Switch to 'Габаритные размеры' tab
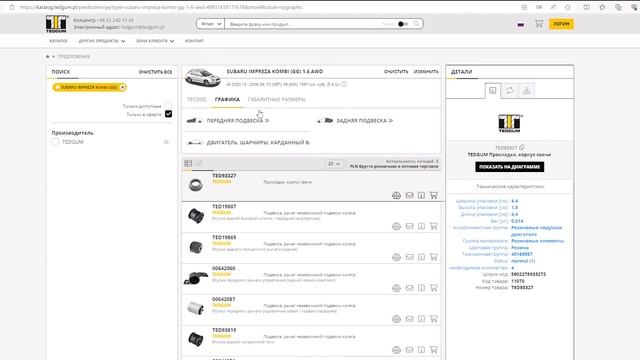640x360 pixels. [276, 100]
